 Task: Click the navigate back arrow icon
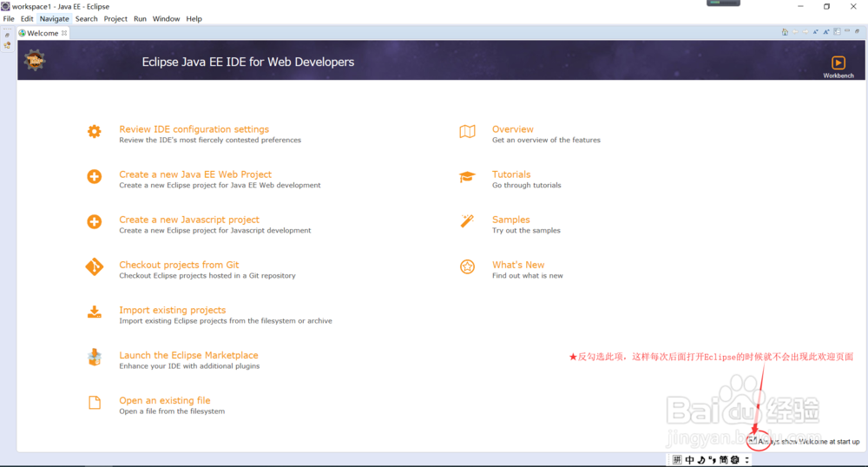tap(795, 31)
